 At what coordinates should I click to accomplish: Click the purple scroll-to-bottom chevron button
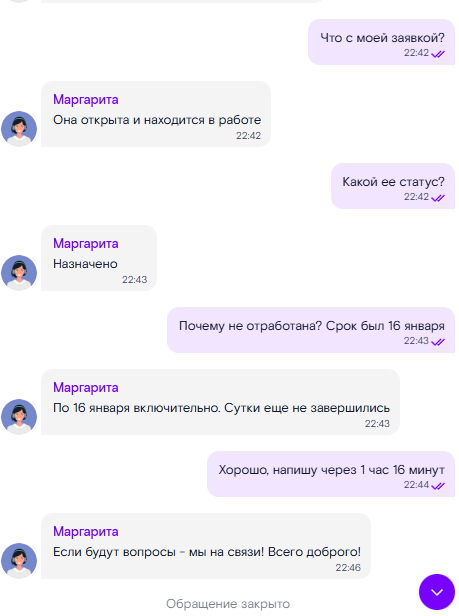(437, 592)
